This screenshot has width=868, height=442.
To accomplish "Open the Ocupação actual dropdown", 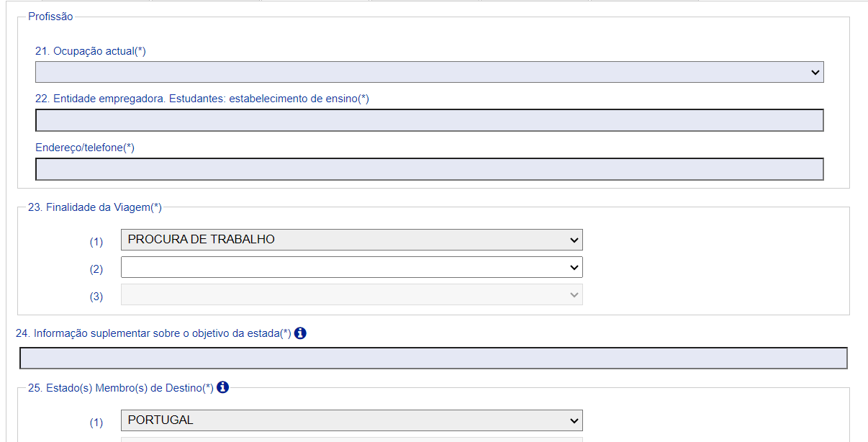I will pos(430,72).
